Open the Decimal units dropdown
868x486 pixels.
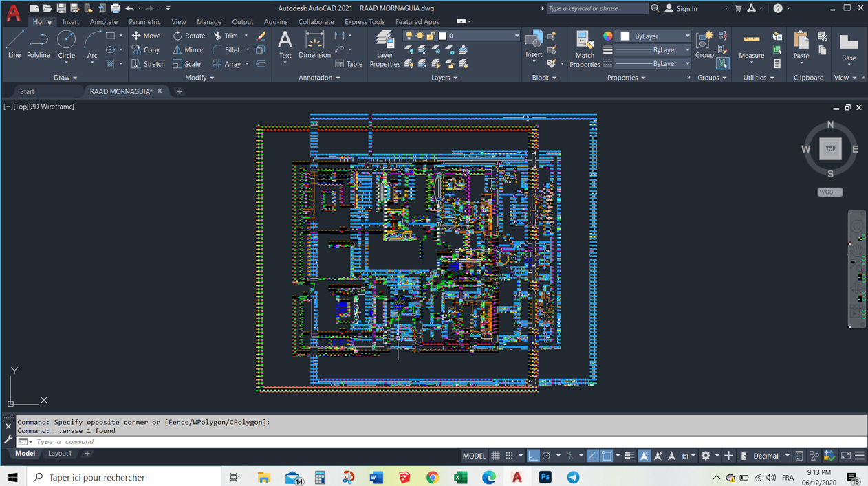tap(771, 456)
